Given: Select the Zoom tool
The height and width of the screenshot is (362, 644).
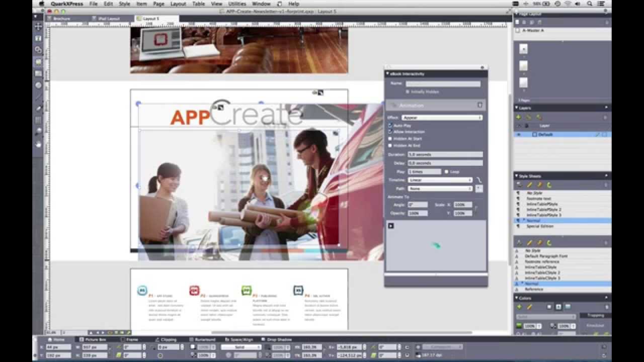Looking at the screenshot, I should (38, 132).
